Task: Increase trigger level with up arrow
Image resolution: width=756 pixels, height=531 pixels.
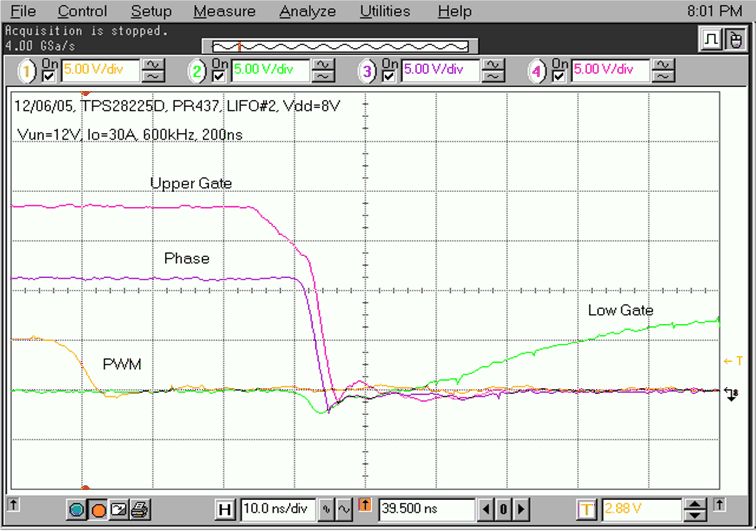Action: (x=695, y=504)
